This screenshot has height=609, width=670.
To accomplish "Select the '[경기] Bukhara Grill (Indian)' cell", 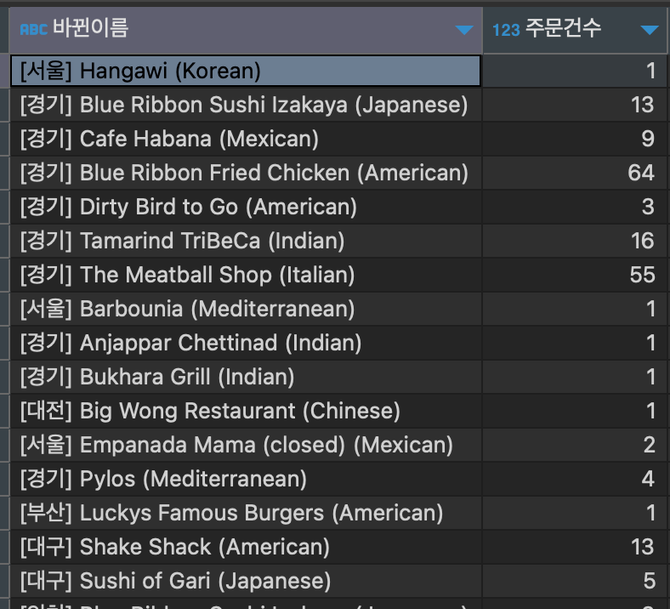I will click(x=246, y=377).
